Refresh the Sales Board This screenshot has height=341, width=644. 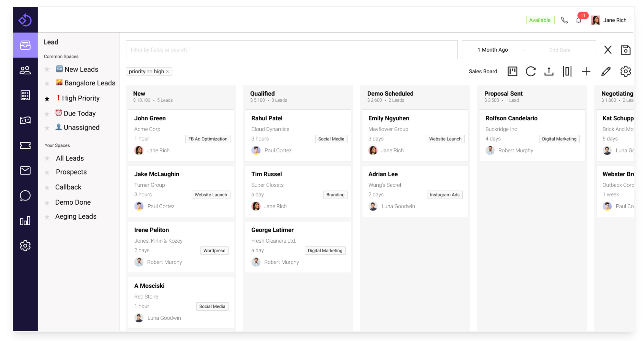pyautogui.click(x=530, y=71)
